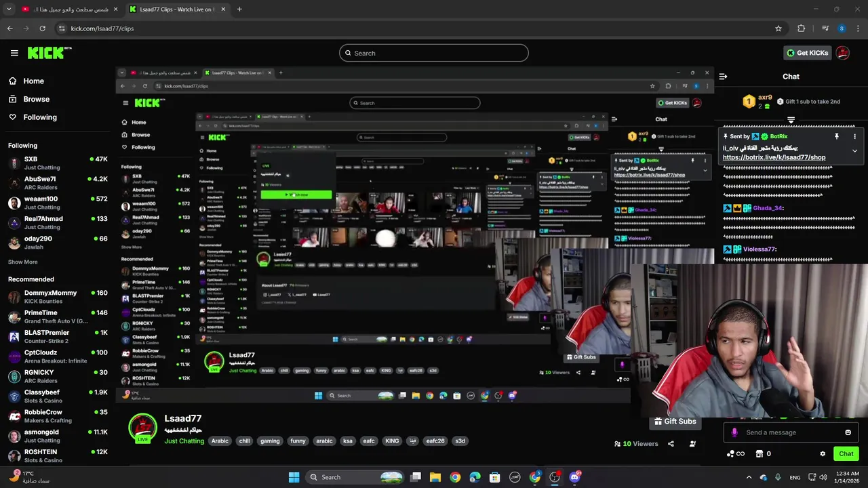Select the eafc26 tag
The width and height of the screenshot is (868, 488).
point(435,441)
